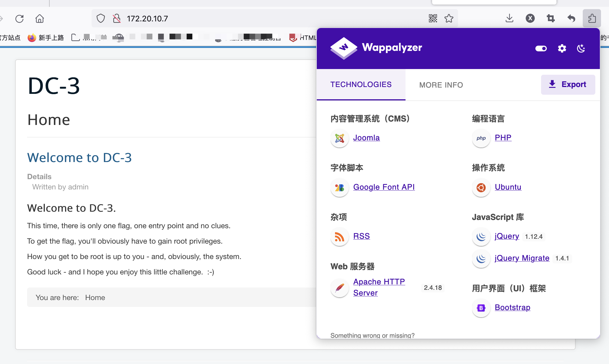Click the Apache feather server icon

tap(339, 288)
